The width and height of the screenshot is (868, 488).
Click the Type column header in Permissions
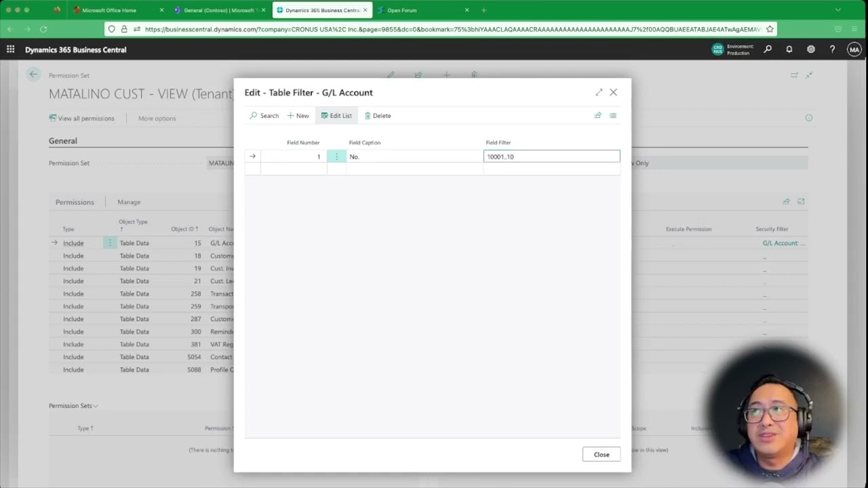point(68,229)
